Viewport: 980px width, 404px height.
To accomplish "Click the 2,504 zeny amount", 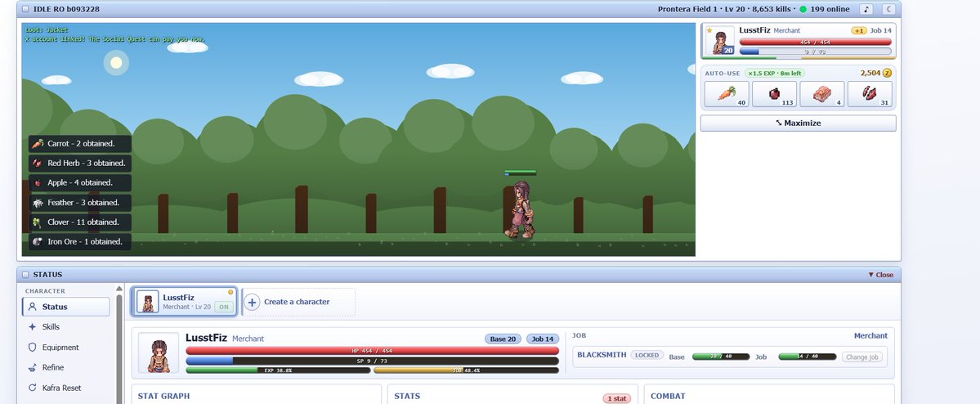I will point(870,73).
